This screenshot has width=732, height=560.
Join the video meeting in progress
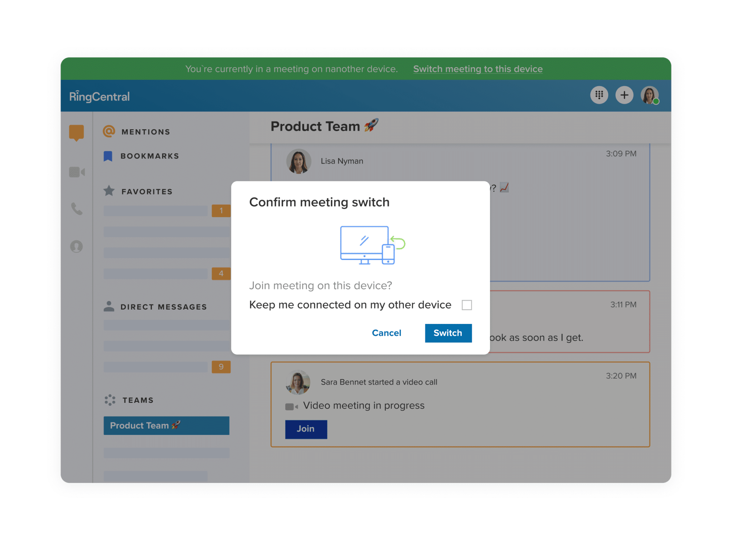[306, 429]
